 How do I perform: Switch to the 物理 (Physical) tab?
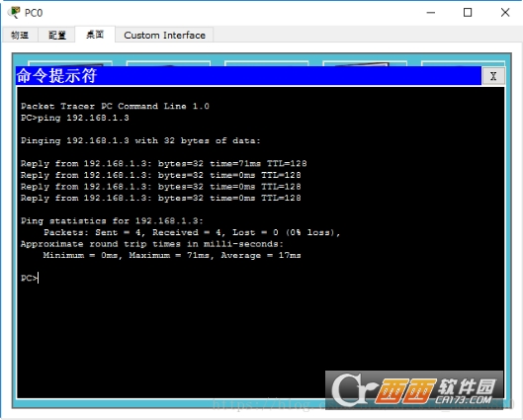point(20,35)
